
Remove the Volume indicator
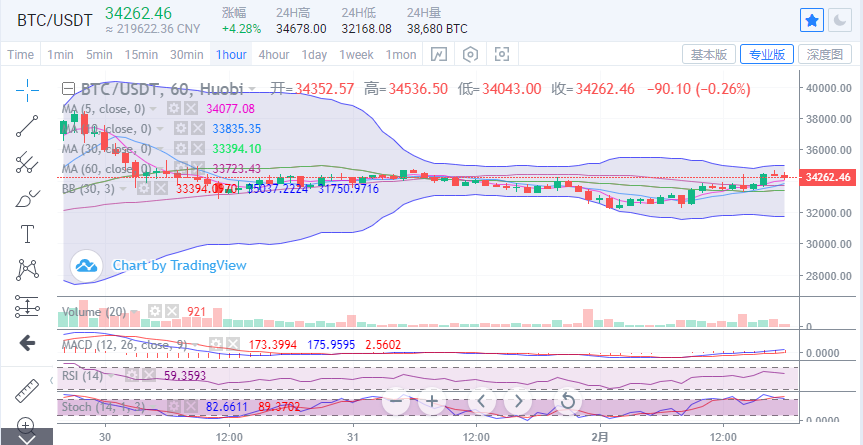click(x=172, y=312)
